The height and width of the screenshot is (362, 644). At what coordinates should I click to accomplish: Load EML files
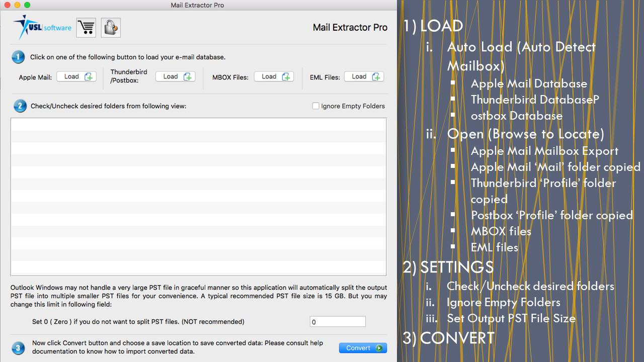tap(364, 76)
